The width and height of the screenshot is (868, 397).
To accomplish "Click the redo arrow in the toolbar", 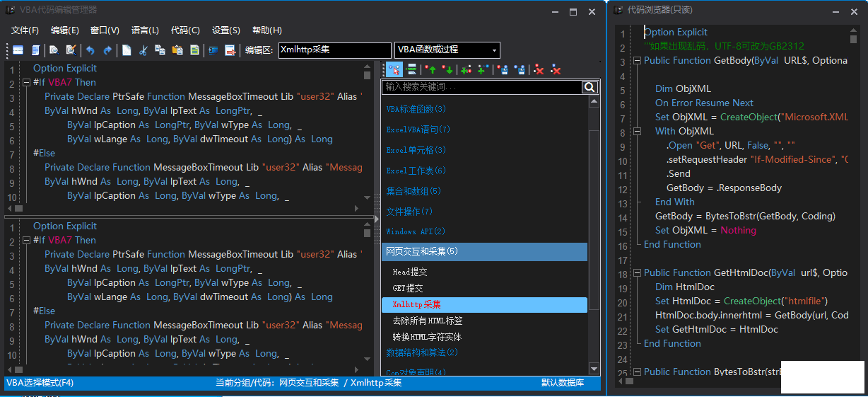I will tap(107, 50).
